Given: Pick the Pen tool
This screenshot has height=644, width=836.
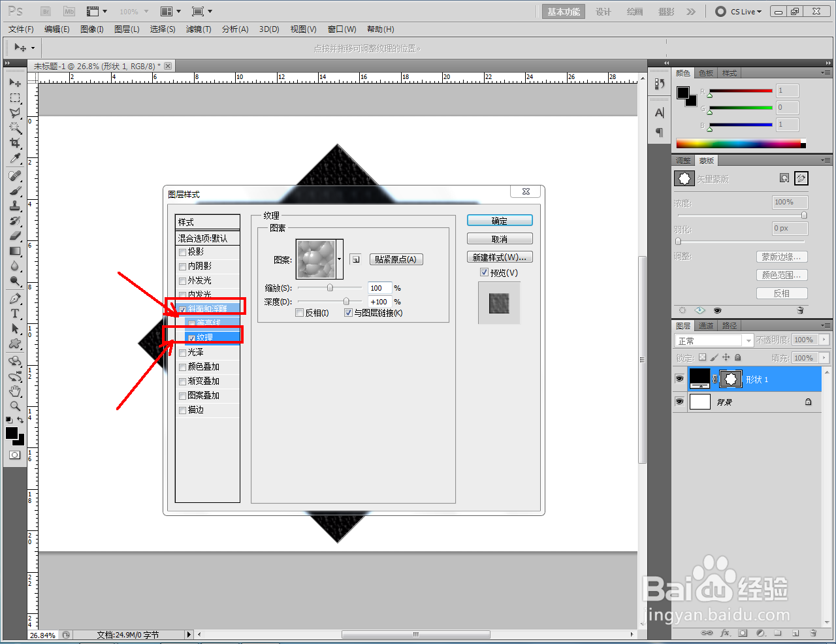Looking at the screenshot, I should (x=15, y=298).
